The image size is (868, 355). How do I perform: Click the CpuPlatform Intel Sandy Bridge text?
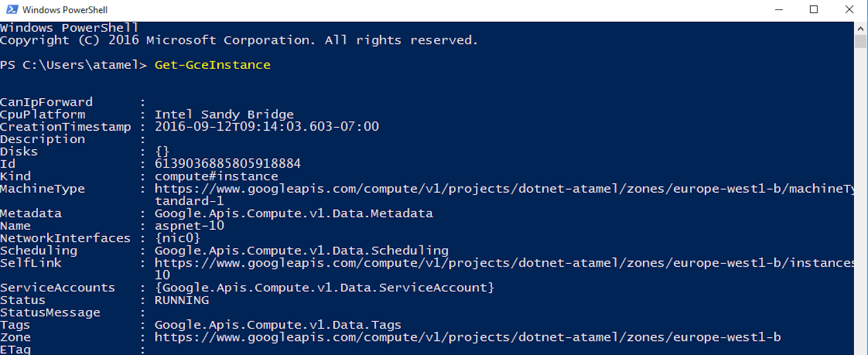[224, 114]
